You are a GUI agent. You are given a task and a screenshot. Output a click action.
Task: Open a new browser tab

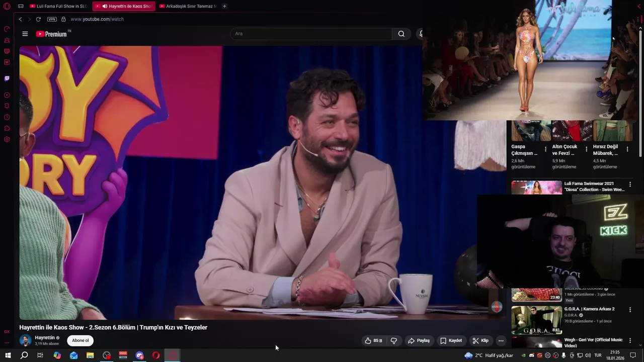[x=224, y=6]
